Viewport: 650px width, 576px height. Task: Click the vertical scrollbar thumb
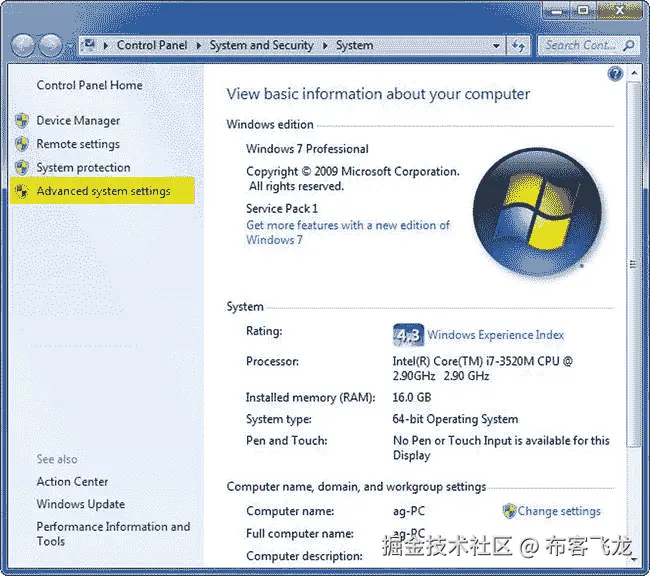pos(633,264)
